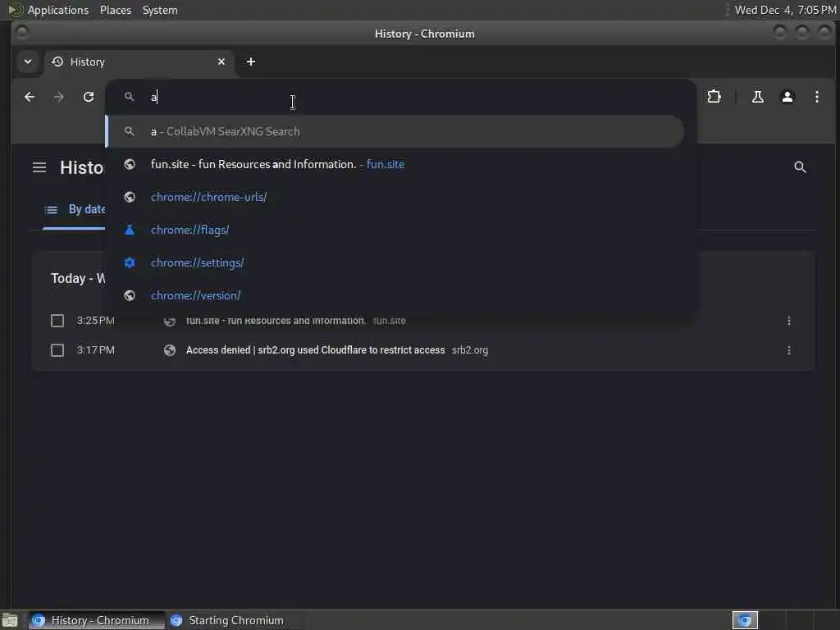This screenshot has width=840, height=630.
Task: Open the Places menu
Action: tap(115, 10)
